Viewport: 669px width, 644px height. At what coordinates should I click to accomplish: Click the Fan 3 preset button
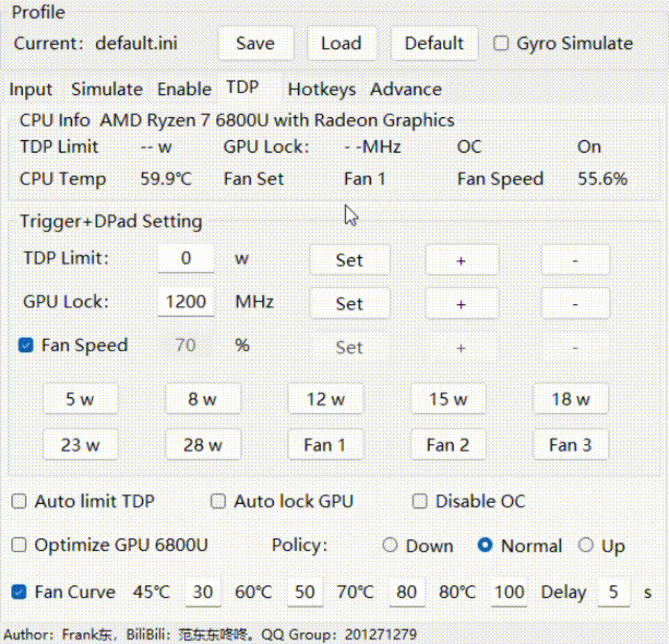click(x=571, y=445)
